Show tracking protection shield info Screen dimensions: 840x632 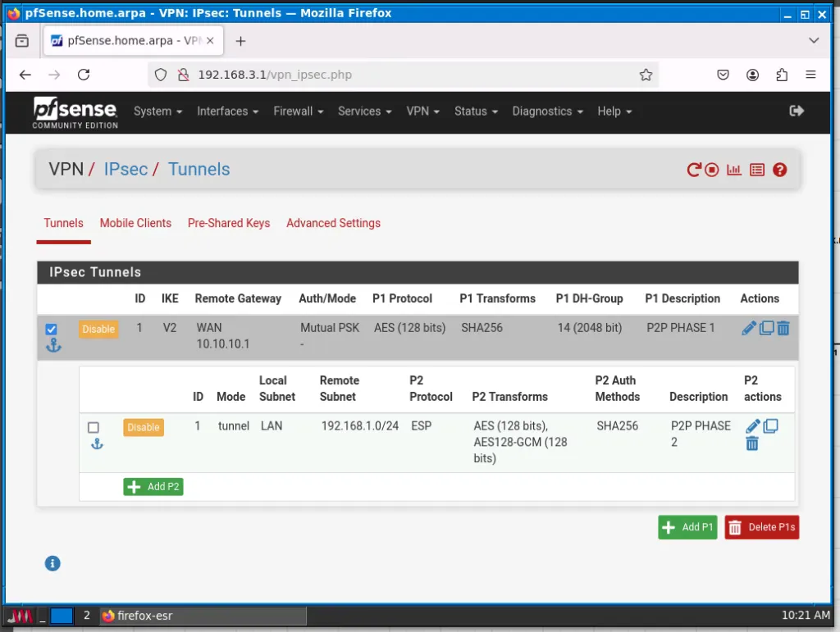161,75
